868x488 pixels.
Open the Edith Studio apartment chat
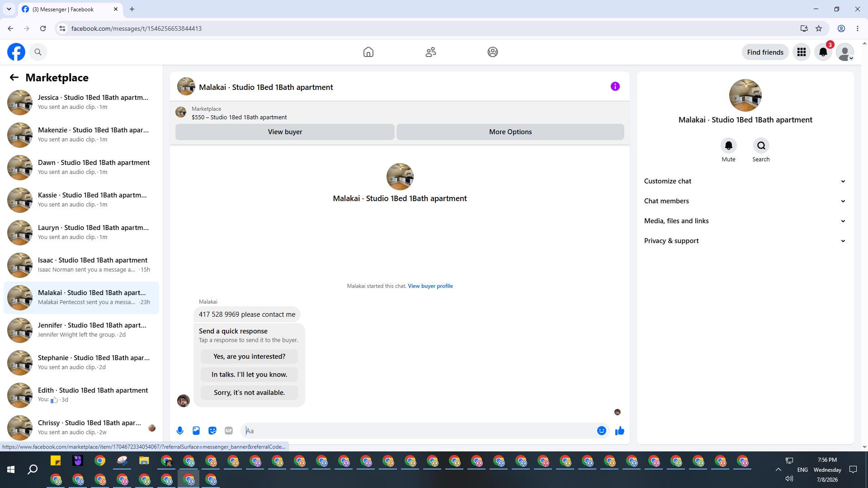(x=81, y=395)
